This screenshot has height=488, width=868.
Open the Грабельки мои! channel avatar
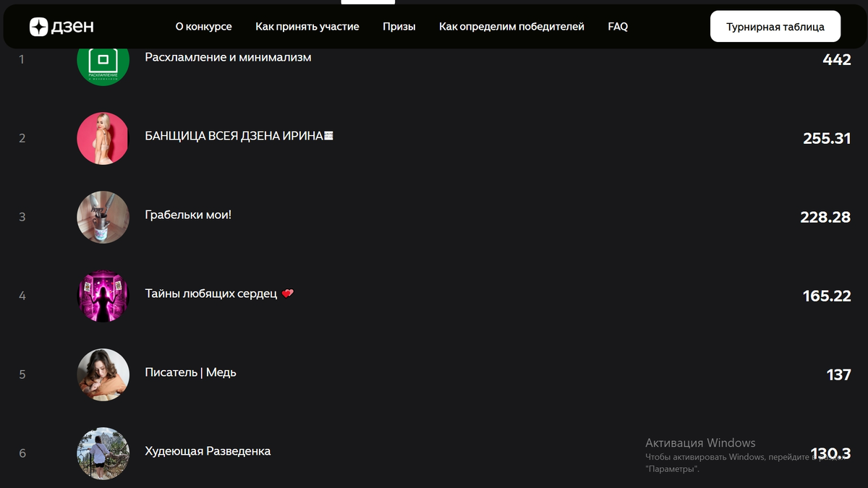(103, 217)
